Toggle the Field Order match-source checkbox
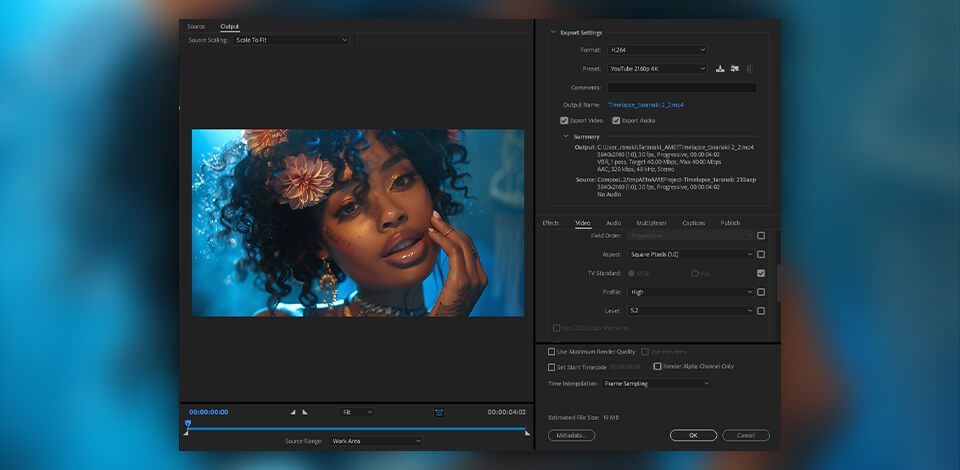Viewport: 960px width, 470px height. click(x=761, y=236)
